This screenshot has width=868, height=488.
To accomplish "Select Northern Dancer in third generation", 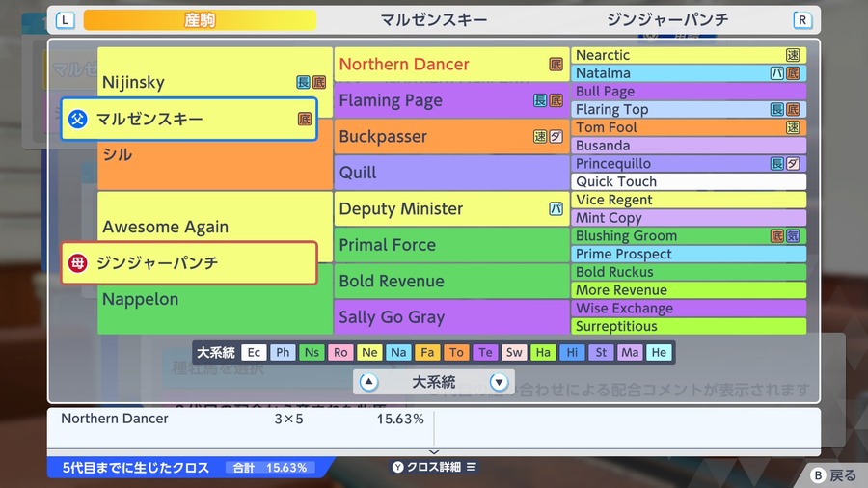I will (451, 65).
